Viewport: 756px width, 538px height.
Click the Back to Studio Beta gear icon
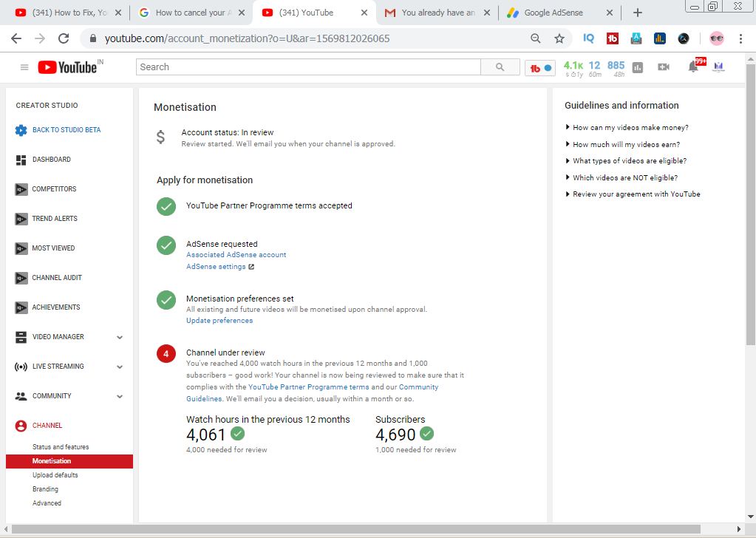coord(21,130)
